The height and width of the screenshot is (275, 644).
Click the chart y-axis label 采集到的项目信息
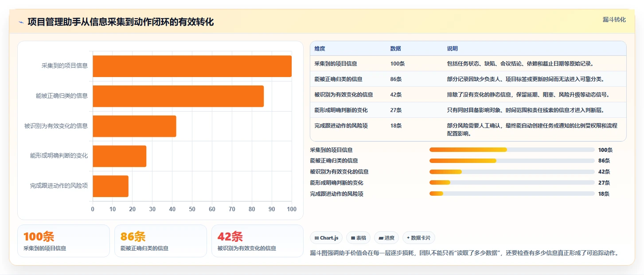click(x=65, y=66)
